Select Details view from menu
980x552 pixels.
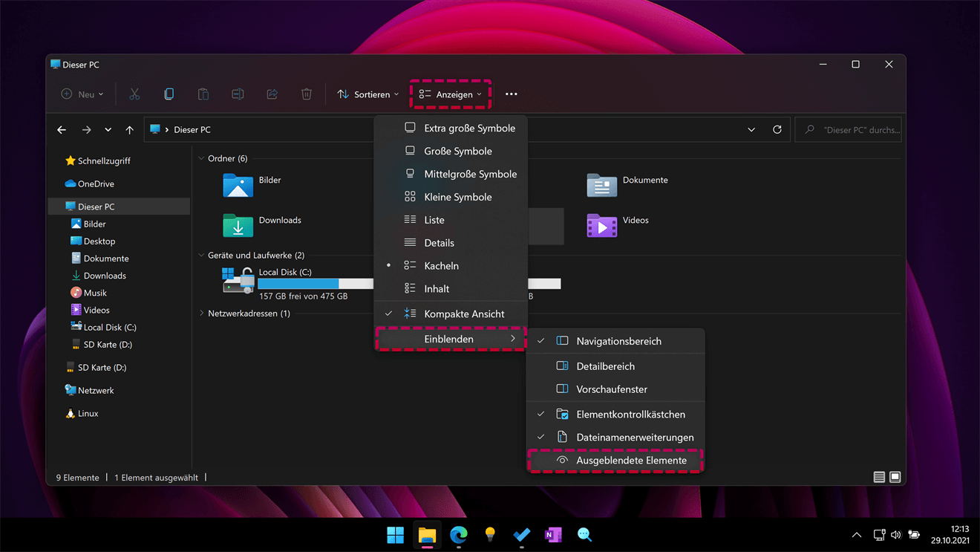pos(439,243)
